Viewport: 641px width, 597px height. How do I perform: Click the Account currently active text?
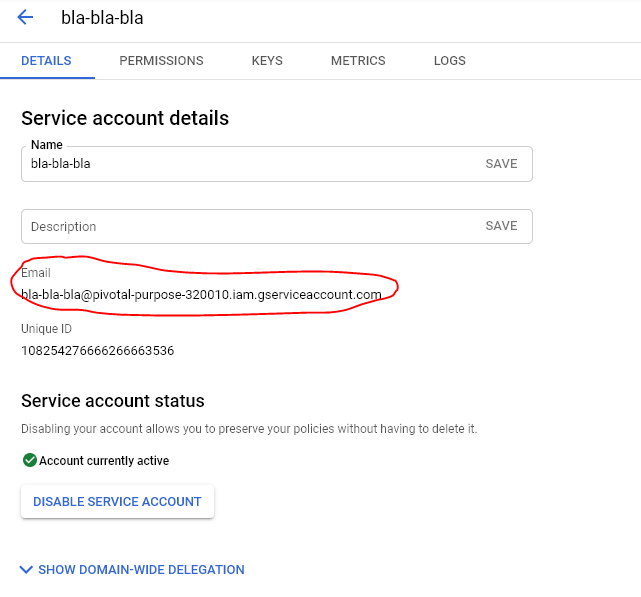coord(104,461)
